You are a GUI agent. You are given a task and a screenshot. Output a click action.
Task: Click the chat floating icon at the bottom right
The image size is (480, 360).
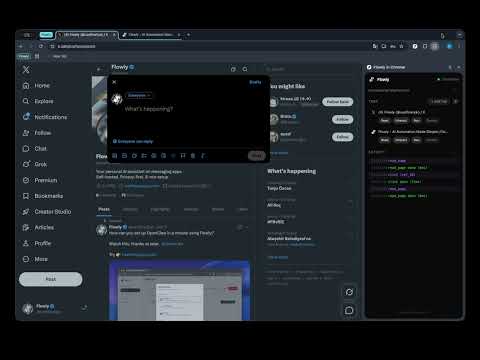[x=349, y=311]
